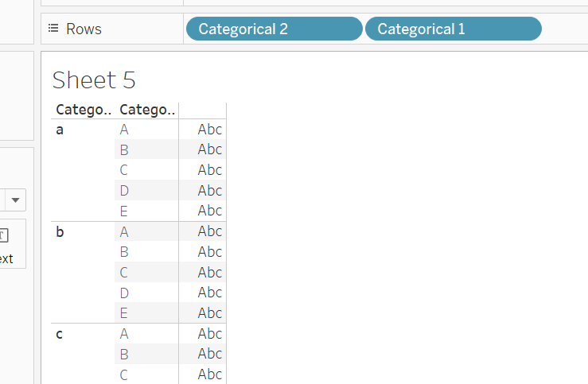This screenshot has height=384, width=588.
Task: Select row header c
Action: [60, 334]
